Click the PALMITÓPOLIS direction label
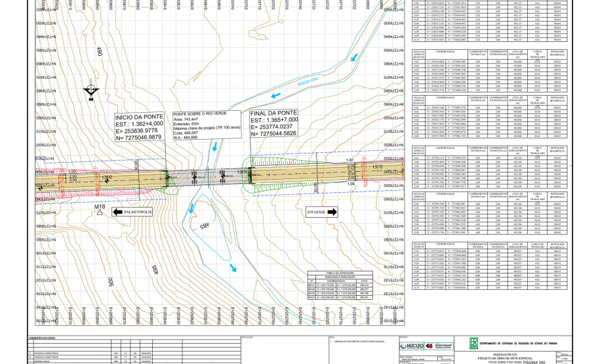This screenshot has width=600, height=364. pos(138,212)
